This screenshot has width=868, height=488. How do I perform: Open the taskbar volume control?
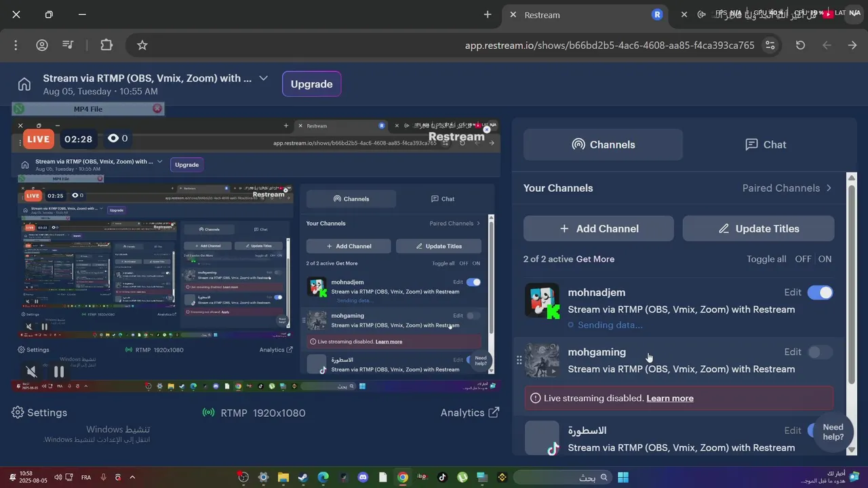(58, 477)
